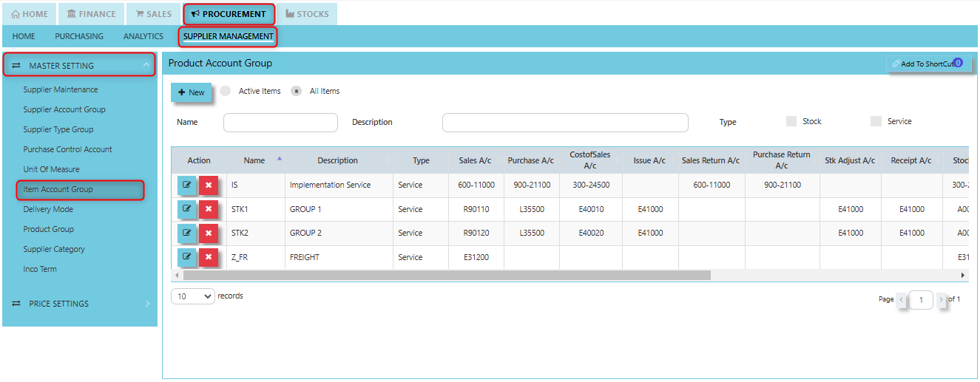Open Purchase Control Account in the sidebar

68,149
